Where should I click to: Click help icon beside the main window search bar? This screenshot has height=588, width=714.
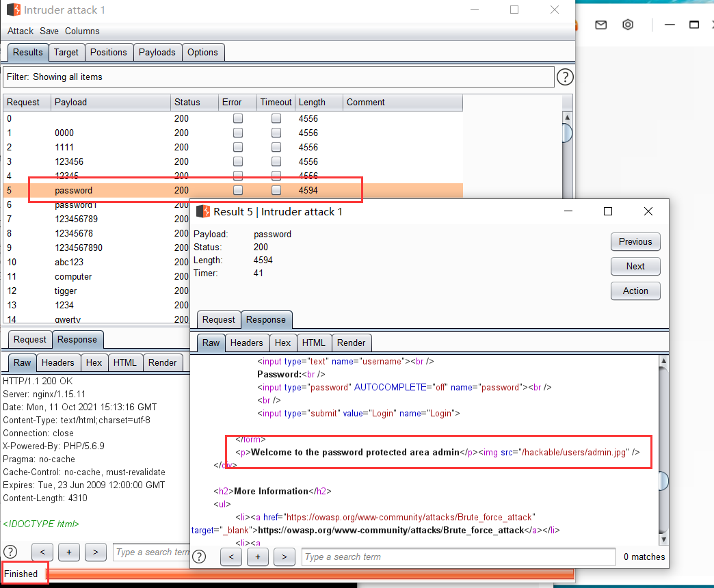pyautogui.click(x=10, y=552)
